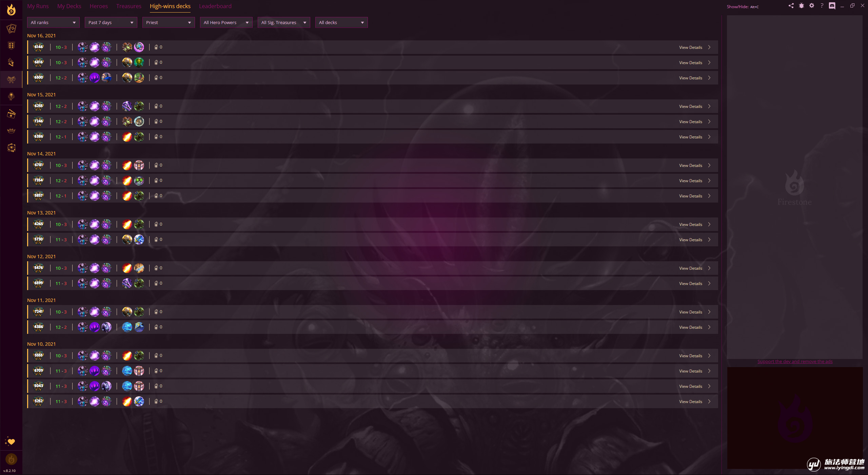
Task: Click the share icon in title bar
Action: click(x=791, y=6)
